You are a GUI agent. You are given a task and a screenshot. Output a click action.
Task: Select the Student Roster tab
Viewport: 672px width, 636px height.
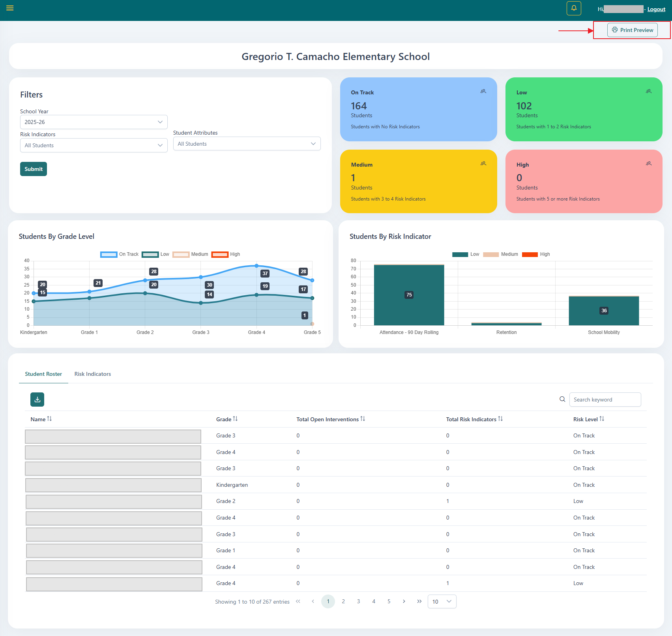point(43,374)
